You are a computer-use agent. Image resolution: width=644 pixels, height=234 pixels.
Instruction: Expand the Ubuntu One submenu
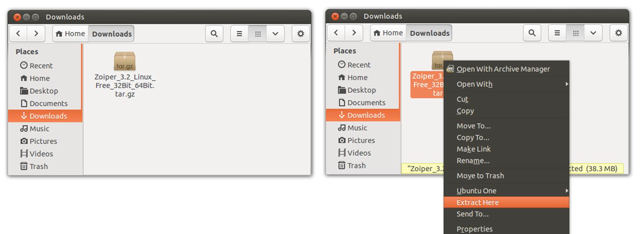tap(506, 191)
